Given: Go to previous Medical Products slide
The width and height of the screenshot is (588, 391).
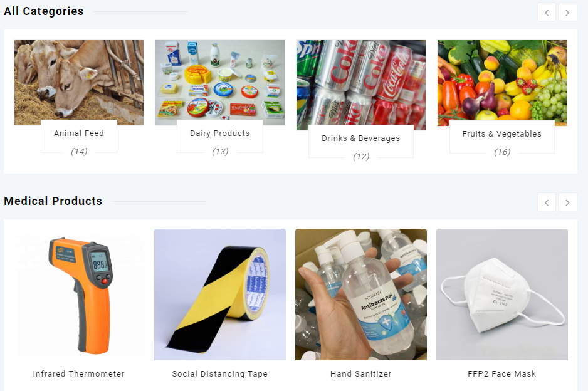Looking at the screenshot, I should click(x=547, y=202).
